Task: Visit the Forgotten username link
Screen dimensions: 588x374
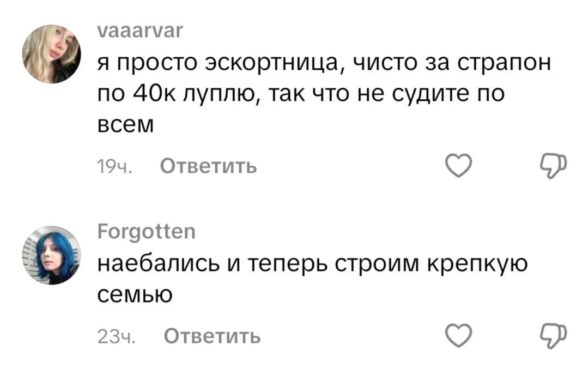Action: coord(146,233)
